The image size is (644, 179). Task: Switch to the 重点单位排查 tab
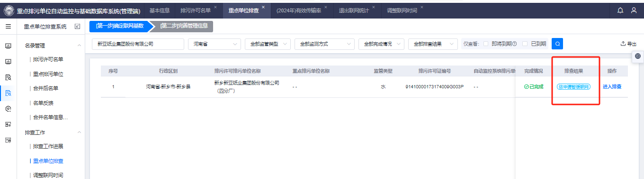click(x=243, y=10)
